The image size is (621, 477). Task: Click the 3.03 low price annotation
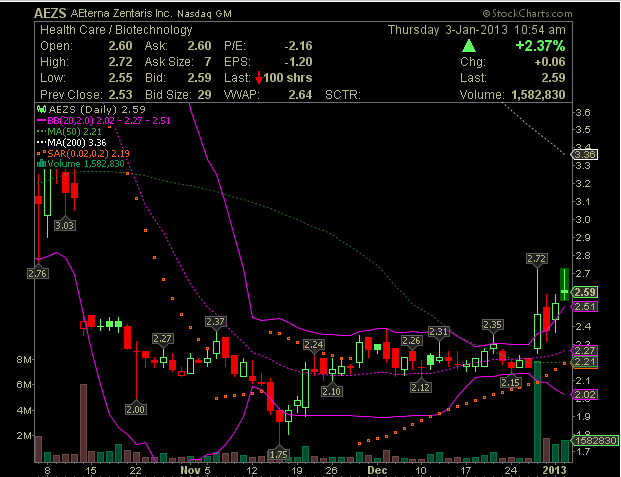pyautogui.click(x=65, y=225)
